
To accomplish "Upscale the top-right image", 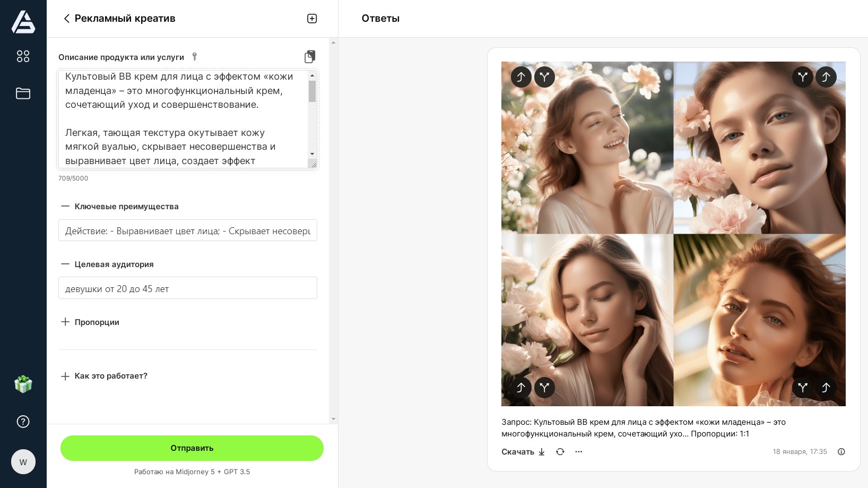I will (x=826, y=77).
